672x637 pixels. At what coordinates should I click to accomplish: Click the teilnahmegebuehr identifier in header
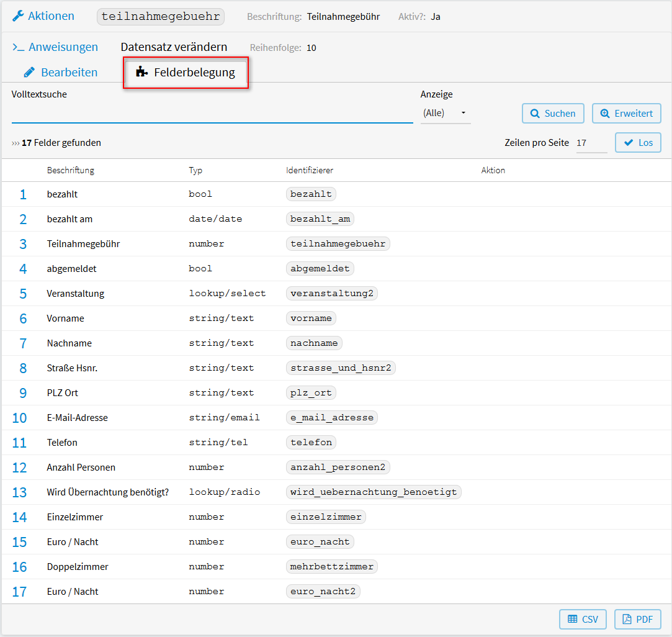161,17
